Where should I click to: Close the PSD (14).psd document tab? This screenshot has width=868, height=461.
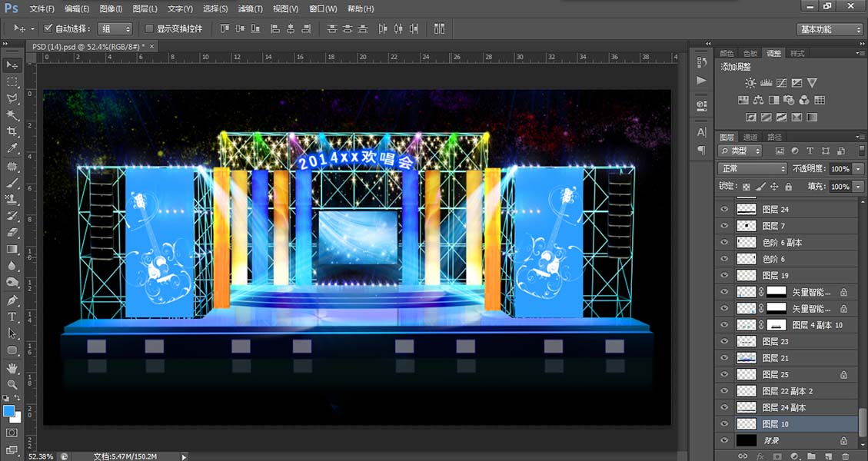pyautogui.click(x=151, y=46)
